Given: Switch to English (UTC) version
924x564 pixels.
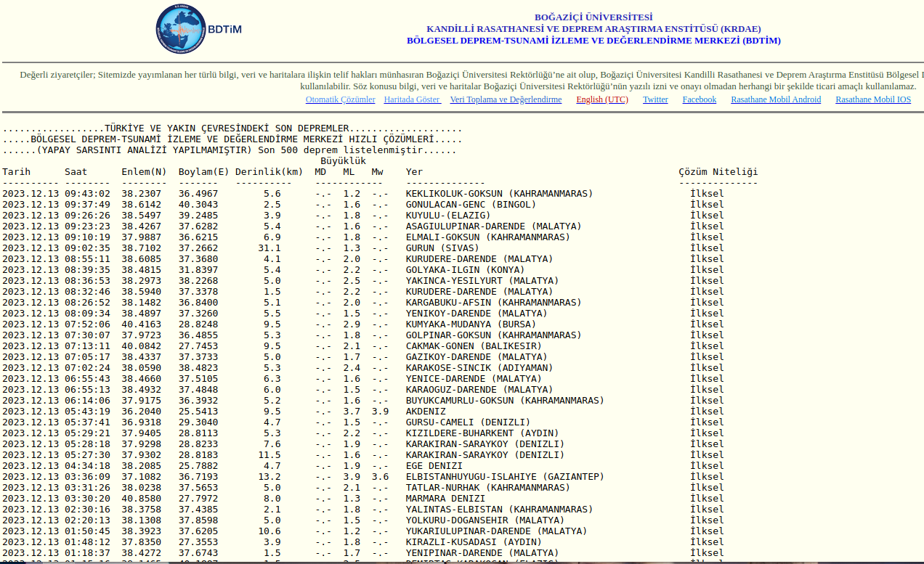Looking at the screenshot, I should click(602, 99).
